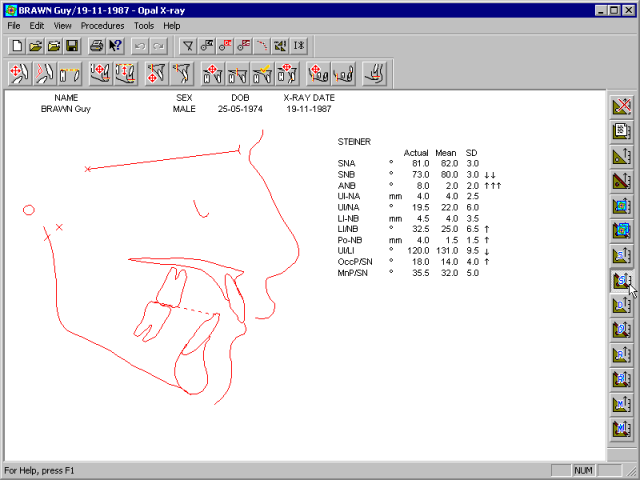Open the File menu
Image resolution: width=640 pixels, height=480 pixels.
(x=13, y=26)
